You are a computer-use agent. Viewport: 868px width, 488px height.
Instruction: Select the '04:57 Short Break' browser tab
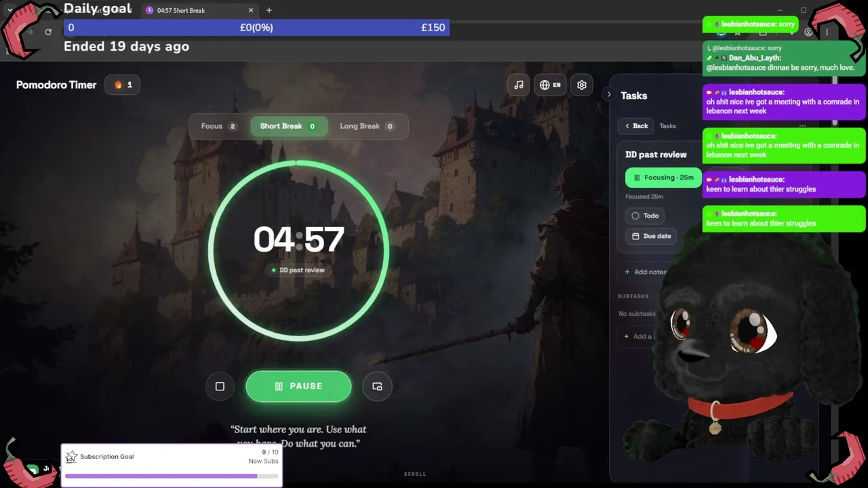(200, 10)
